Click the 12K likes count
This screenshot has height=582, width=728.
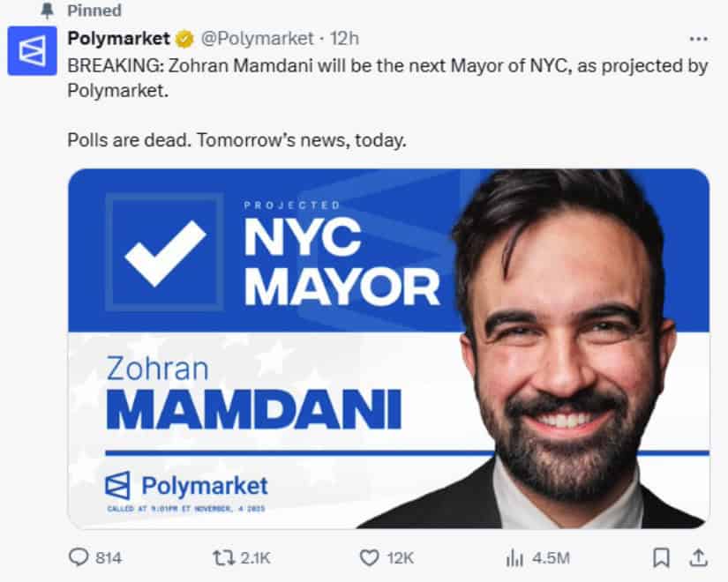tap(398, 557)
